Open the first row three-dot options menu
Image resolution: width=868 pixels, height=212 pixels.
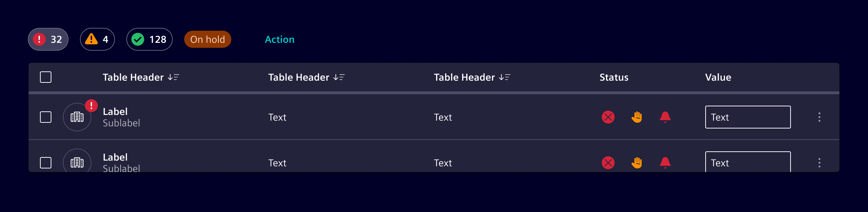tap(819, 117)
